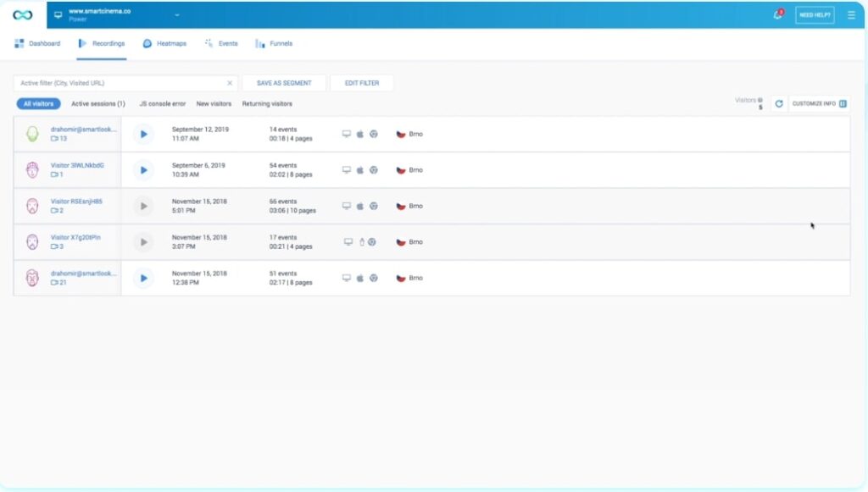Screen dimensions: 868x492
Task: Refresh the visitors list
Action: click(778, 103)
